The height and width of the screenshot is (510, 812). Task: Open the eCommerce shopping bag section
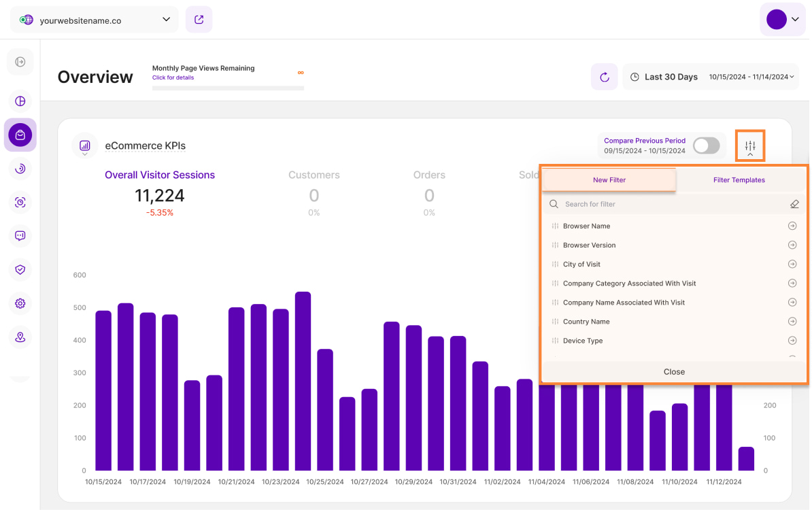coord(20,135)
